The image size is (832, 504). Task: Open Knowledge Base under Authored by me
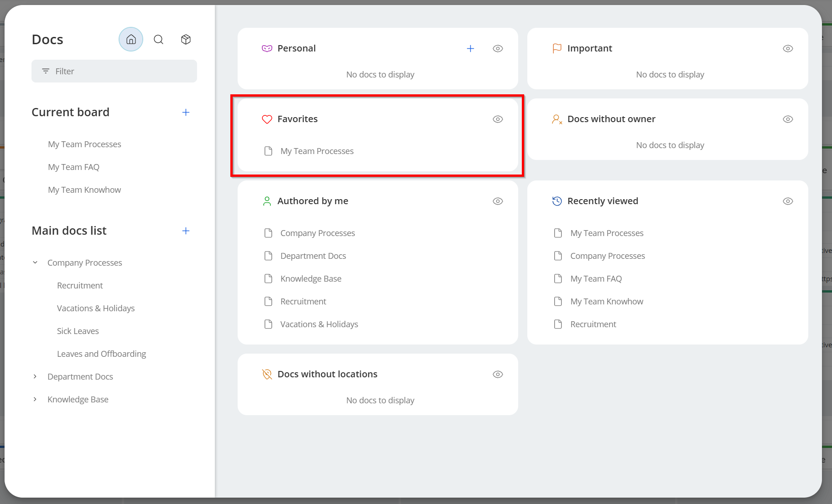311,279
